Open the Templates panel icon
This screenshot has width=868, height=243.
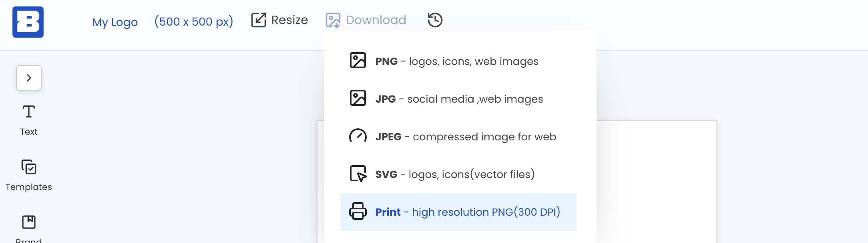click(x=29, y=167)
